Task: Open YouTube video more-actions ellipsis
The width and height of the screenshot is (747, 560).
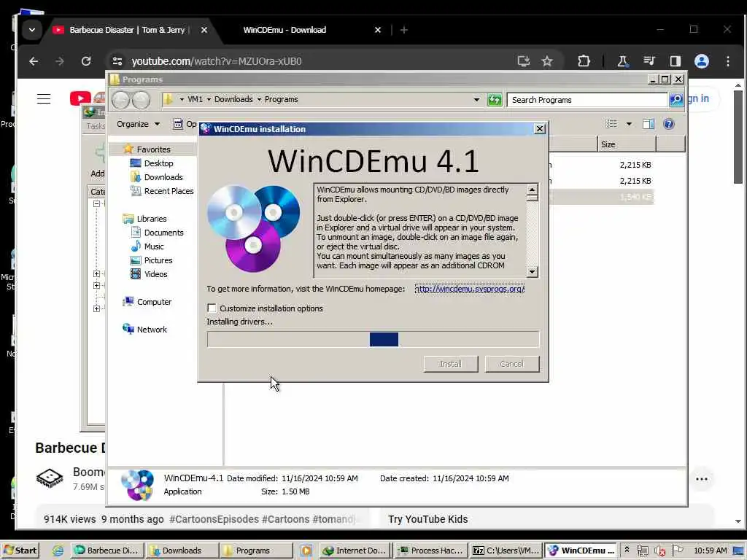Action: pos(701,479)
